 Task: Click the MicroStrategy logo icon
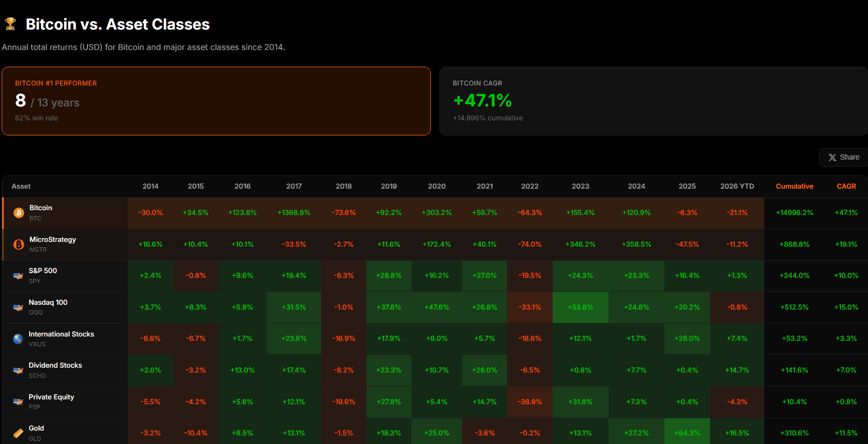19,245
